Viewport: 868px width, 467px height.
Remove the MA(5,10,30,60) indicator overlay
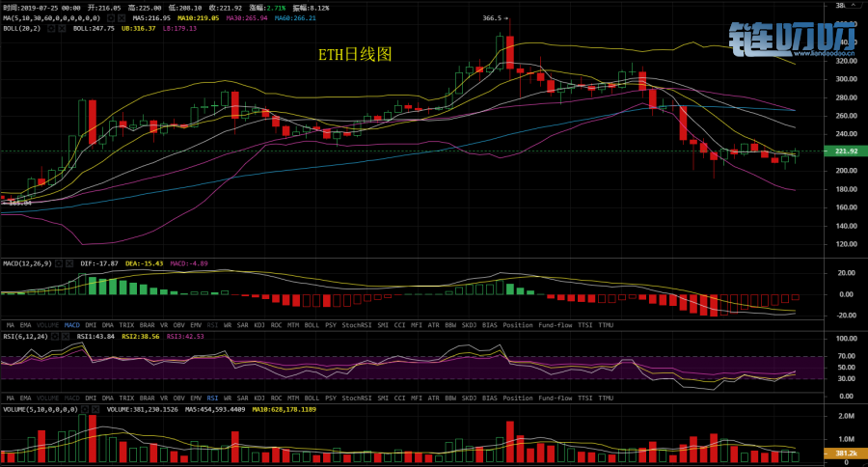122,18
